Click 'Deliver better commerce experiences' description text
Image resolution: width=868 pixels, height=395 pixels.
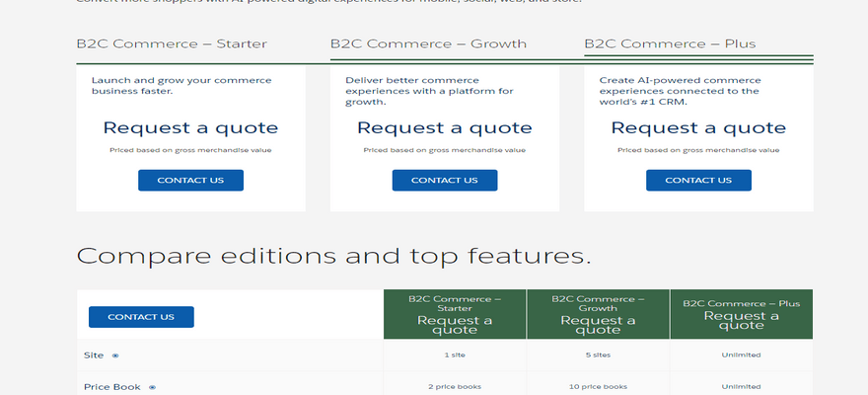point(430,92)
